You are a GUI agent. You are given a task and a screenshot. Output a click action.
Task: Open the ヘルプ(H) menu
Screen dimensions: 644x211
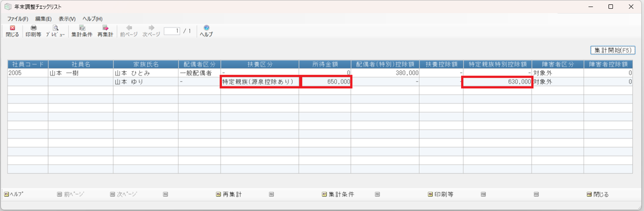click(x=92, y=19)
